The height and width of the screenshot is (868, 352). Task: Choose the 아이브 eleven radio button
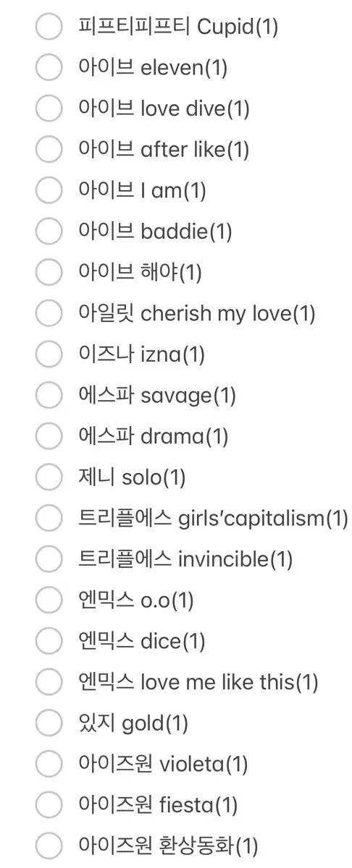(x=49, y=68)
